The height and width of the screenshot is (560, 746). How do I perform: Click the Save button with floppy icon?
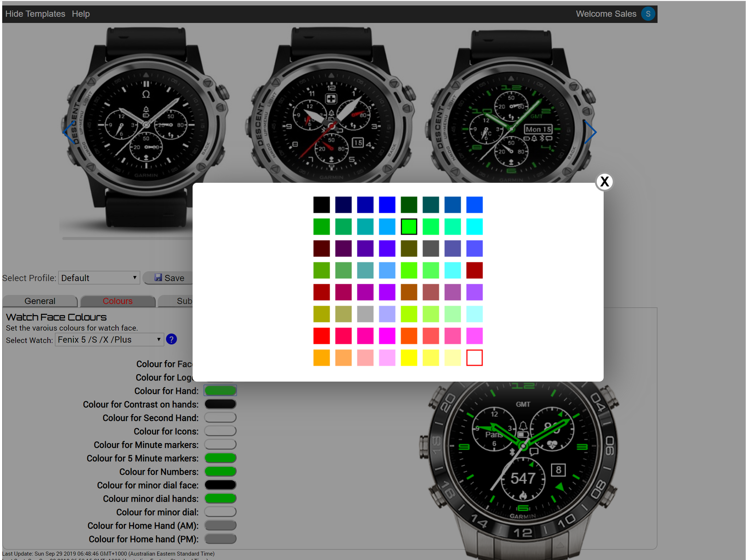tap(169, 278)
